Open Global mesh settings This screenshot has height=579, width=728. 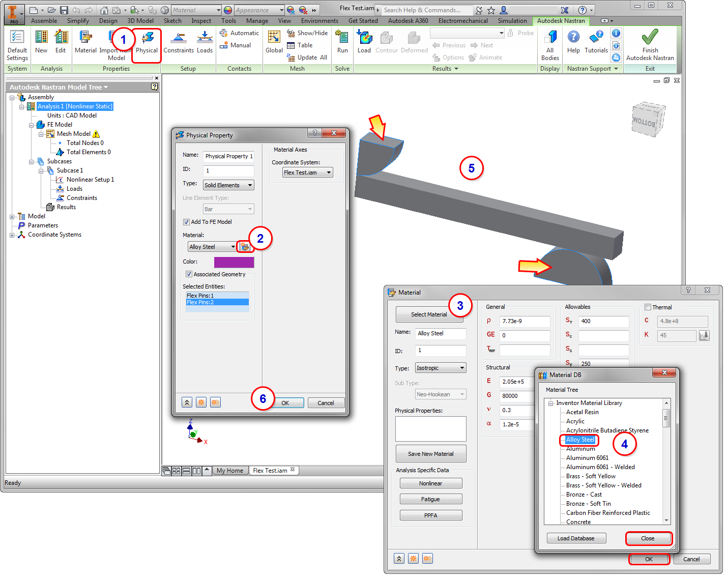[274, 41]
